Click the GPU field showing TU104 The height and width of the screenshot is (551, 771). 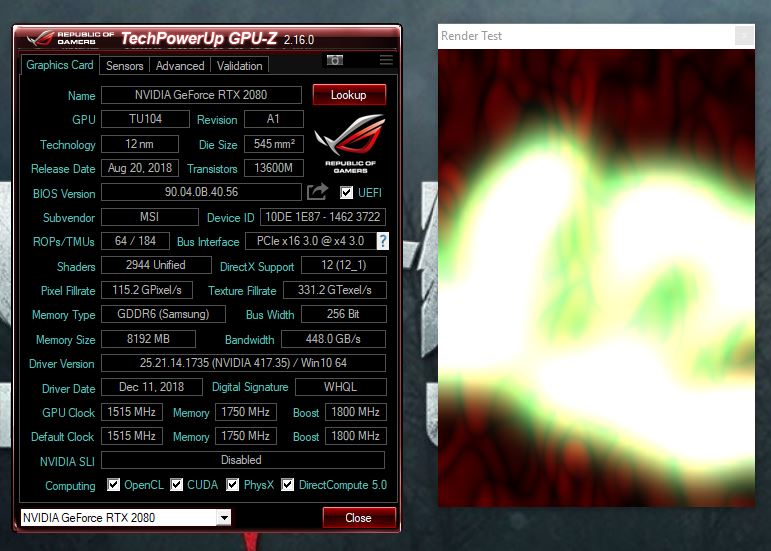pos(145,119)
